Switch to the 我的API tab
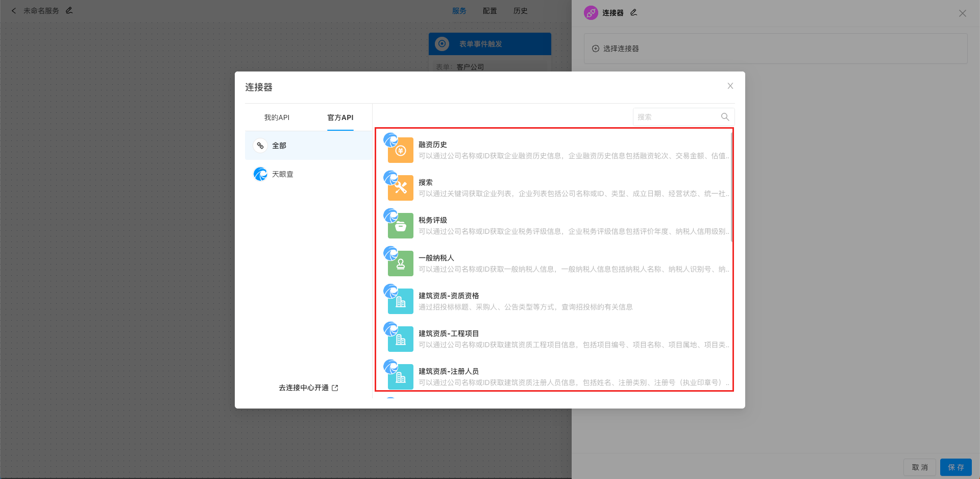Viewport: 980px width, 479px height. (277, 117)
